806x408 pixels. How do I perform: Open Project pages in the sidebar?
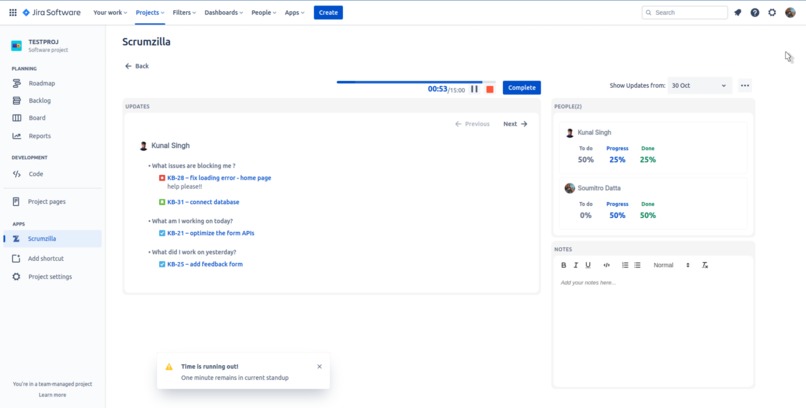tap(52, 202)
